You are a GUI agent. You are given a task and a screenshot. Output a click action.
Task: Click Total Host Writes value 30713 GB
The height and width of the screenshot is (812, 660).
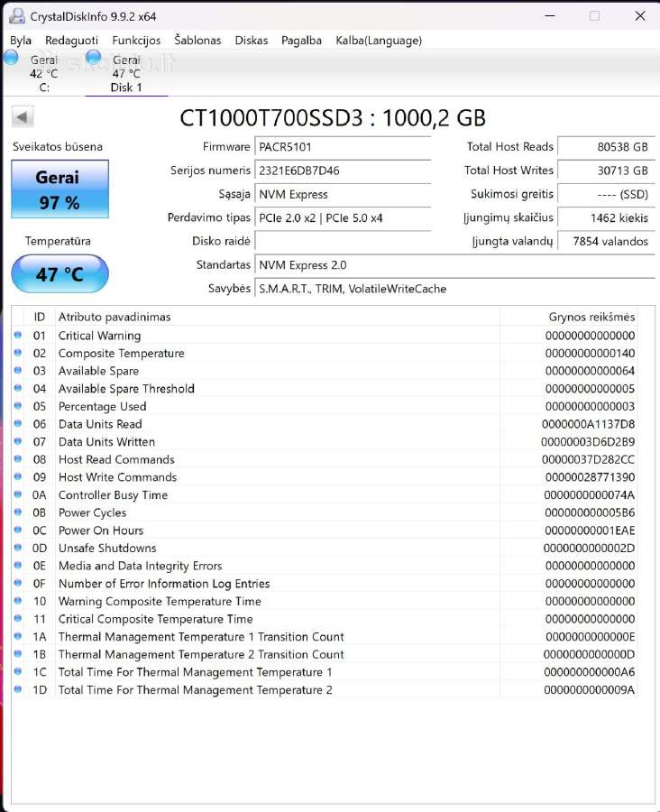pyautogui.click(x=605, y=171)
